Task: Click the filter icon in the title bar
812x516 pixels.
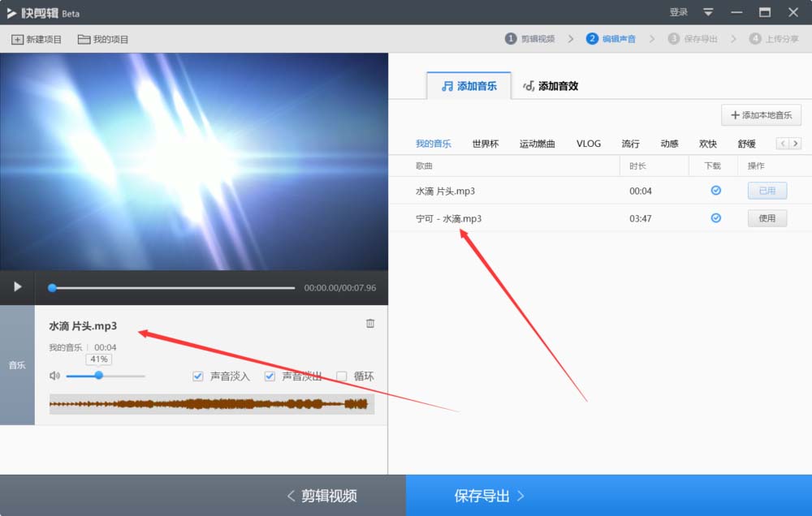Action: point(710,12)
